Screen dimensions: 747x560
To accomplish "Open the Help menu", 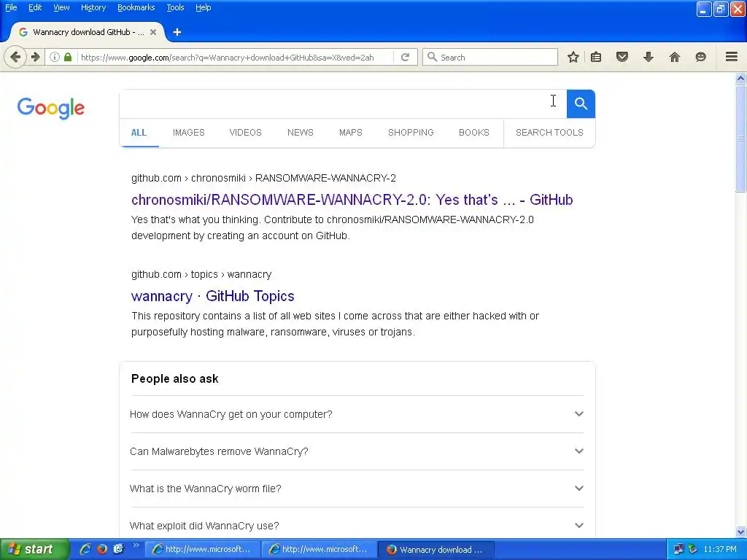I will [x=203, y=7].
